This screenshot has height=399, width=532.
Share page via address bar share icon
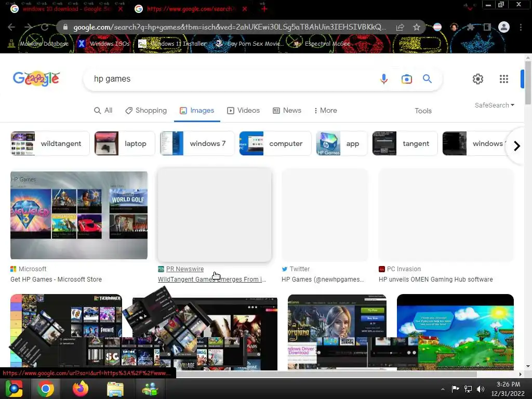400,27
